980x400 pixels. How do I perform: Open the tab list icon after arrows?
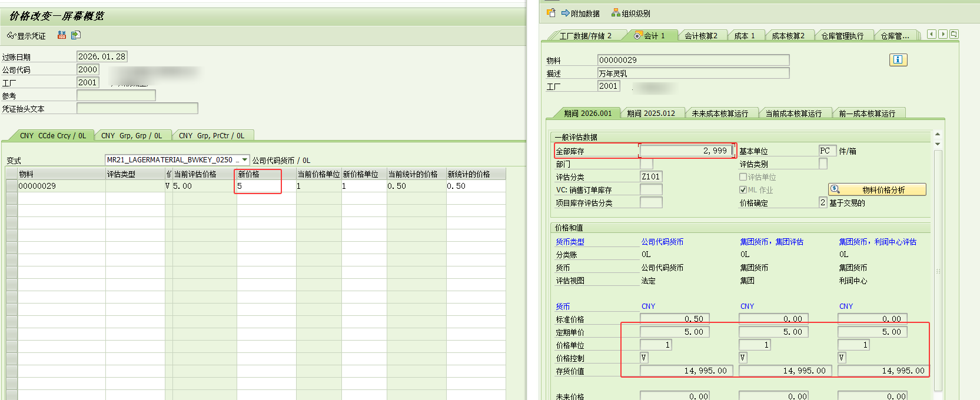click(x=954, y=35)
